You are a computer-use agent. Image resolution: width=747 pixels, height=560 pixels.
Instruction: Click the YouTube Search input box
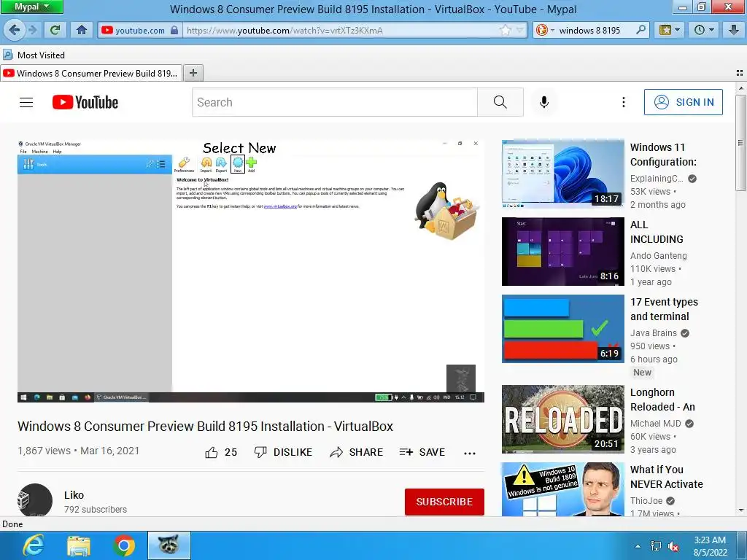pyautogui.click(x=334, y=102)
